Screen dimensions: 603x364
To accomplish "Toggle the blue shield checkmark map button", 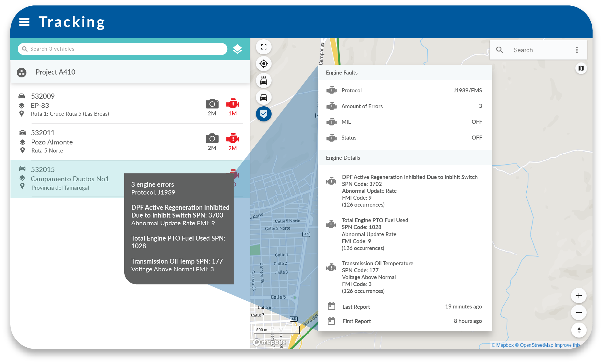I will pos(264,114).
